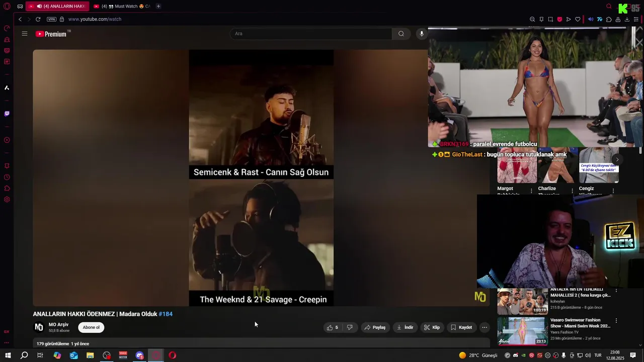The height and width of the screenshot is (362, 644).
Task: Open Outlook from the taskbar
Action: pyautogui.click(x=74, y=355)
